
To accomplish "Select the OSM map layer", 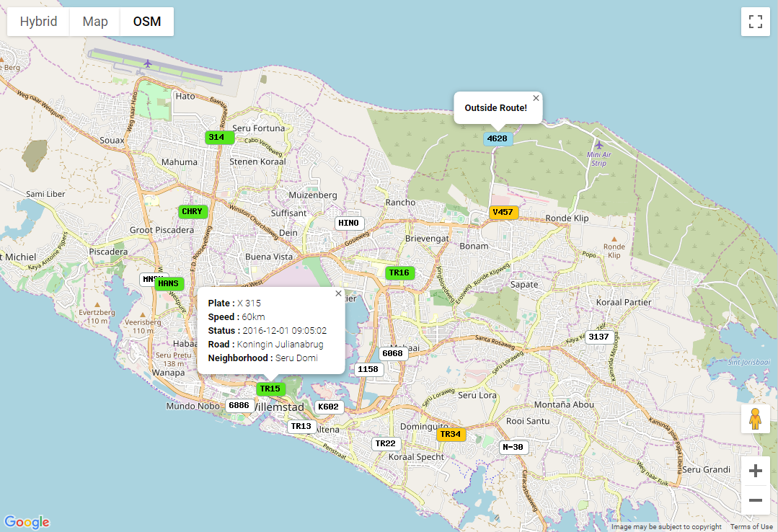I will tap(147, 22).
